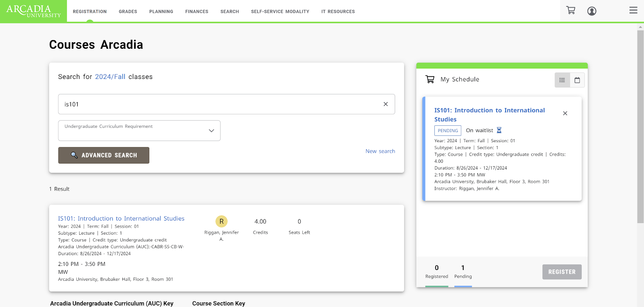This screenshot has height=307, width=644.
Task: Remove IS101 from My Schedule
Action: (565, 113)
